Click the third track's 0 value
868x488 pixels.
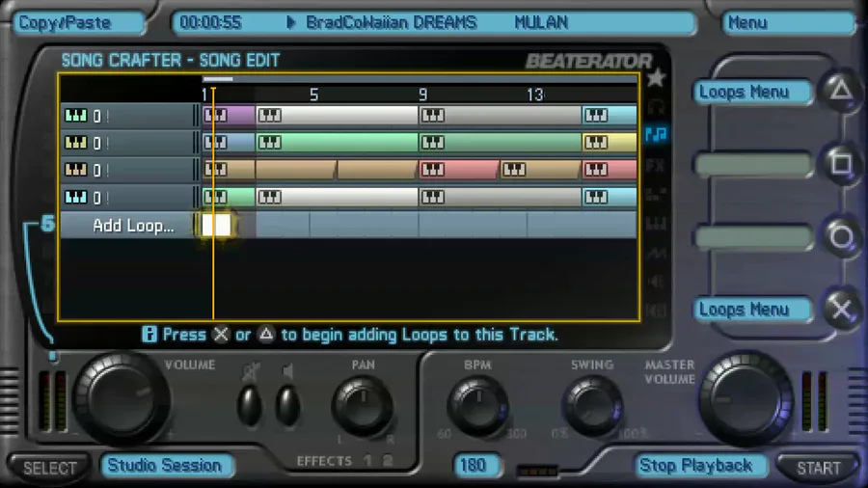(96, 170)
